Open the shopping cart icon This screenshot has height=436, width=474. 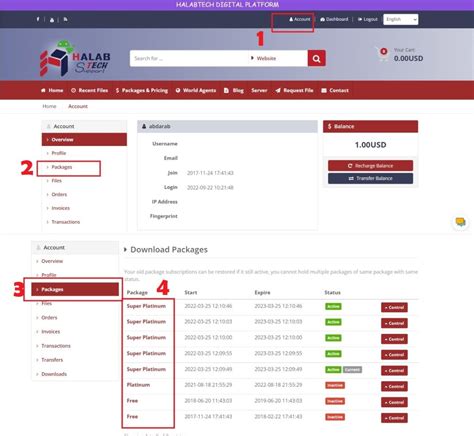pos(383,54)
